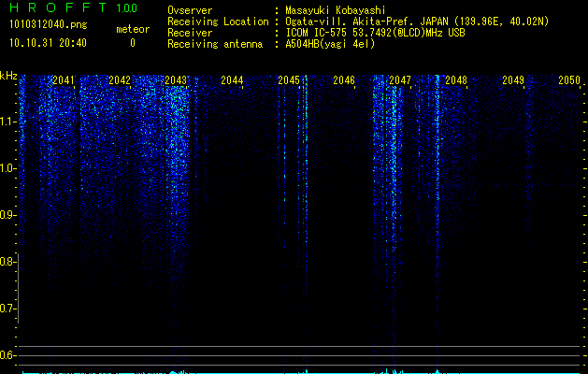Click the 1.0 kHz frequency label
588x374 pixels.
pos(7,168)
